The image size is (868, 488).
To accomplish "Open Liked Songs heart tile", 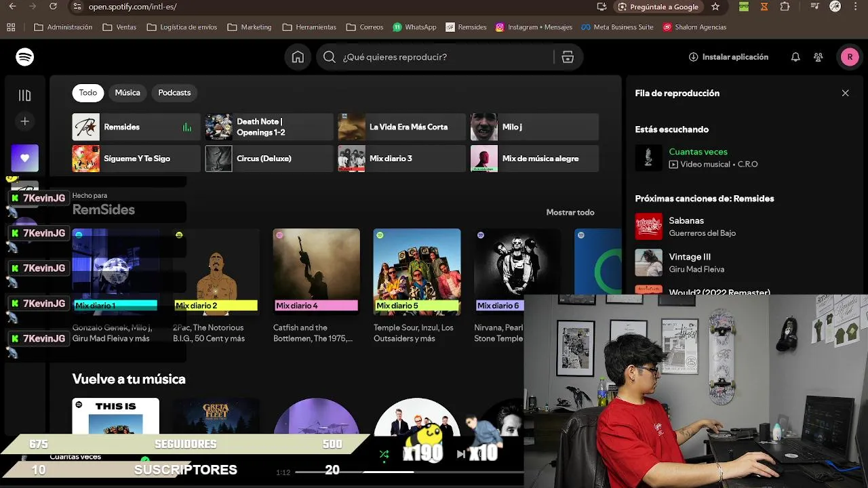I will (25, 158).
